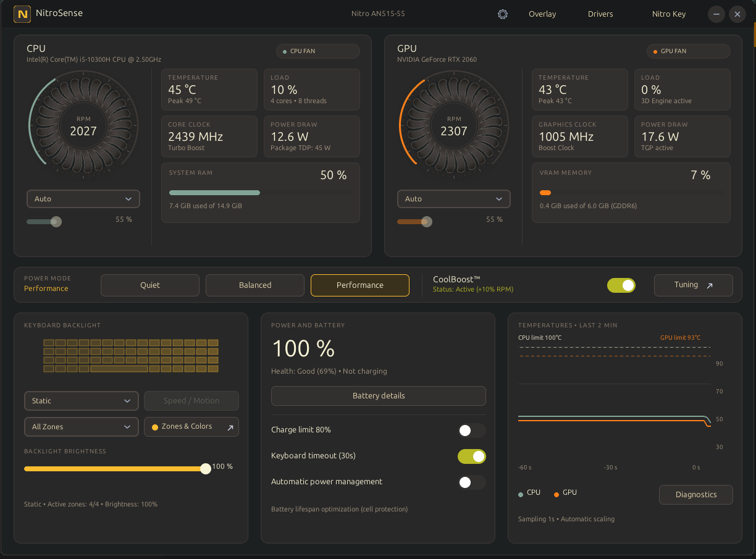Click the GPU fan graphic with RPM 2307

[x=454, y=125]
